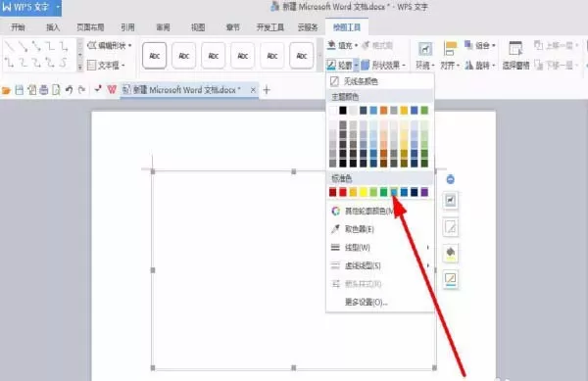The image size is (588, 381).
Task: Open the 页面布局 tab
Action: coord(90,27)
